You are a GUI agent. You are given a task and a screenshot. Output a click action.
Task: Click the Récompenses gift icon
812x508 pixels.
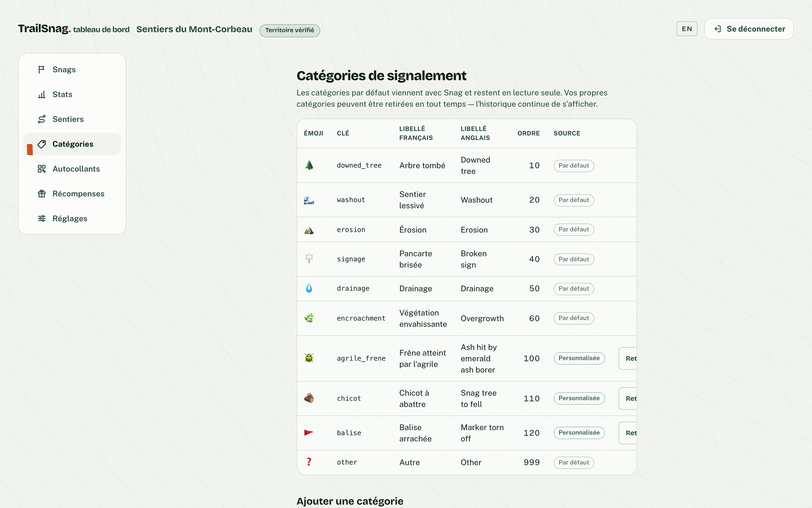coord(42,194)
